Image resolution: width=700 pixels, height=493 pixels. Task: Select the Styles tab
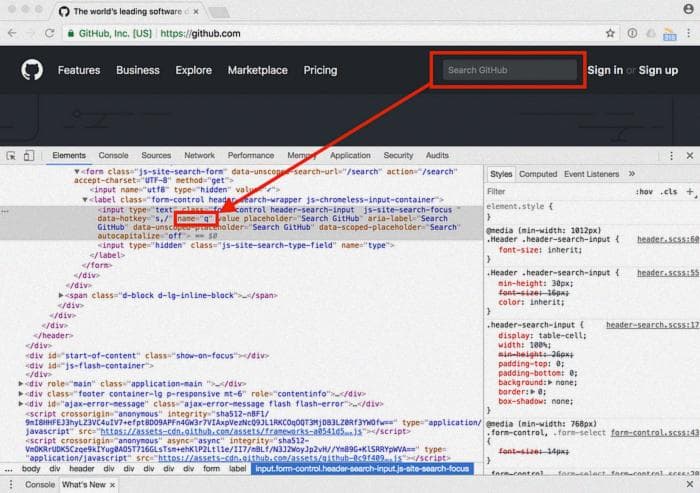point(501,174)
